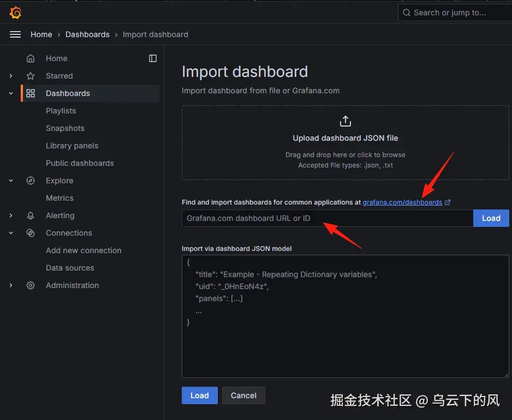This screenshot has width=512, height=420.
Task: Click the search magnifier icon
Action: (x=406, y=13)
